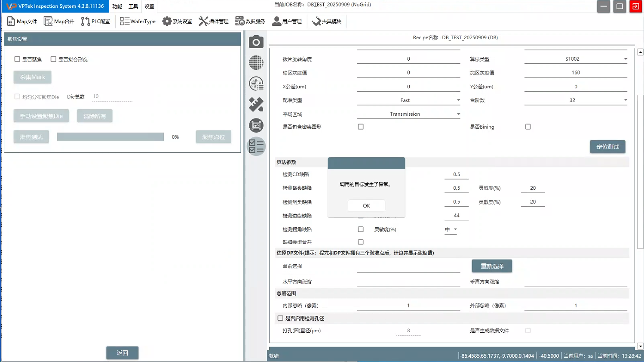This screenshot has width=644, height=362.
Task: Open 插件管理 plugin management
Action: (x=214, y=21)
